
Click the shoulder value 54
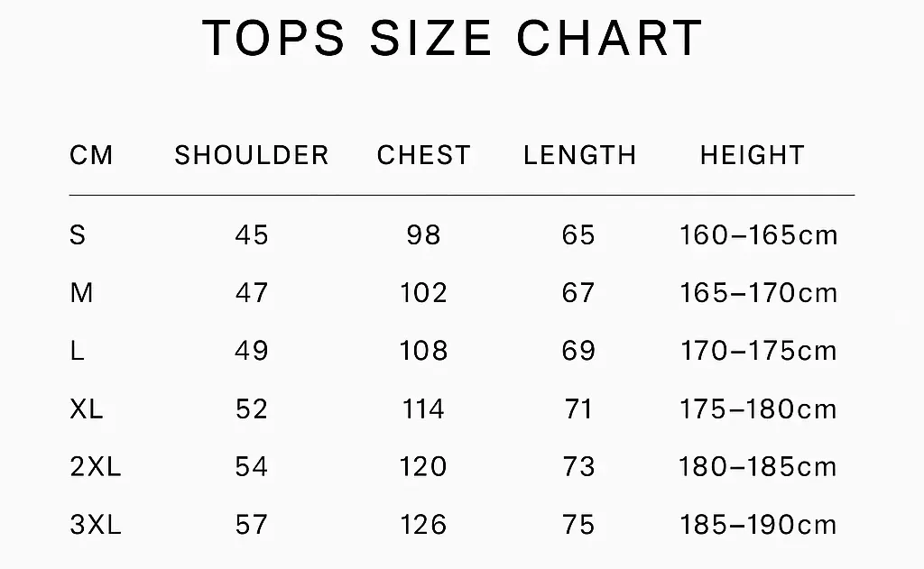(252, 467)
